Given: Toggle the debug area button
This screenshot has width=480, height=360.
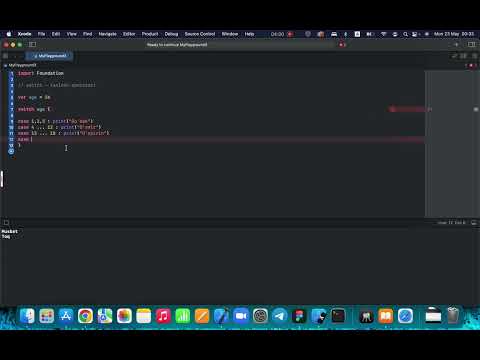Looking at the screenshot, I should pos(6,223).
